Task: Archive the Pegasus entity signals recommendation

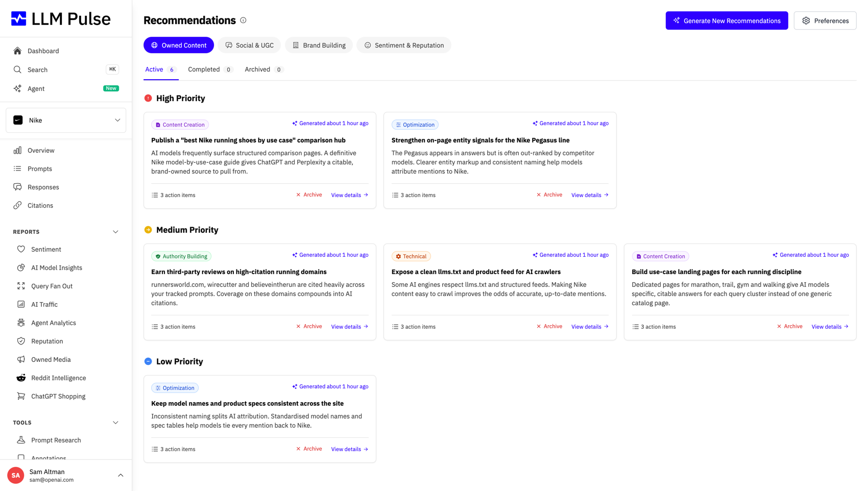Action: pyautogui.click(x=549, y=195)
